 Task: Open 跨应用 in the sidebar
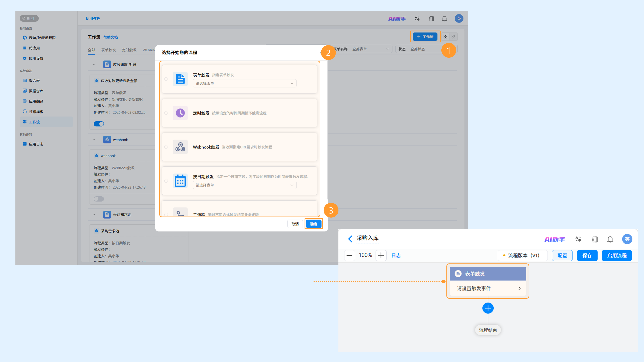point(46,48)
